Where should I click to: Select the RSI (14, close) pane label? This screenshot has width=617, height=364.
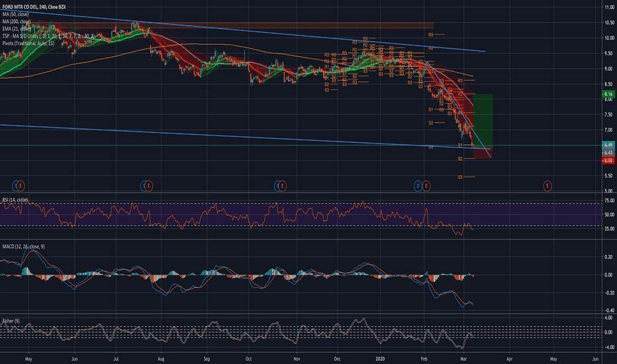[15, 200]
